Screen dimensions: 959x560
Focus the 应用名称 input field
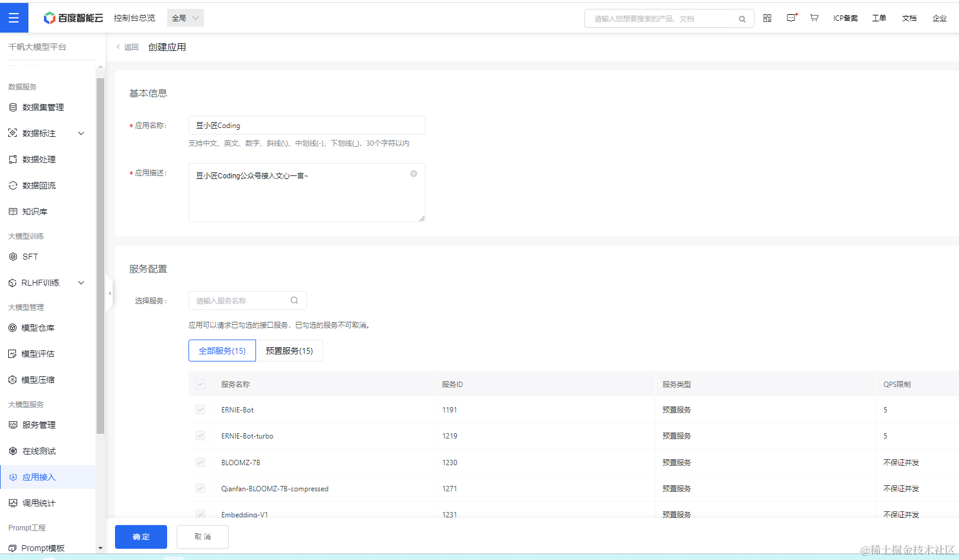(307, 125)
